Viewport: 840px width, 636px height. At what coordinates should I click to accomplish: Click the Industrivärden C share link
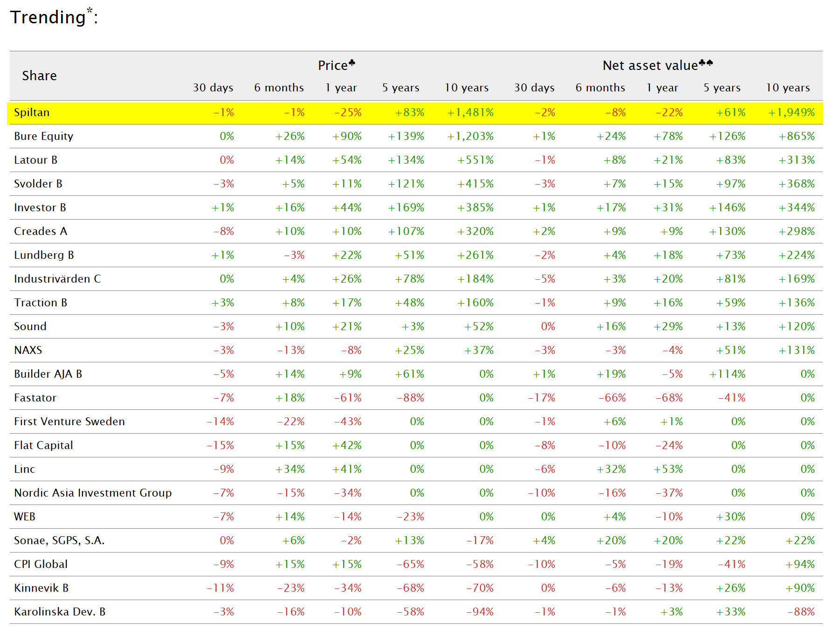pos(57,279)
